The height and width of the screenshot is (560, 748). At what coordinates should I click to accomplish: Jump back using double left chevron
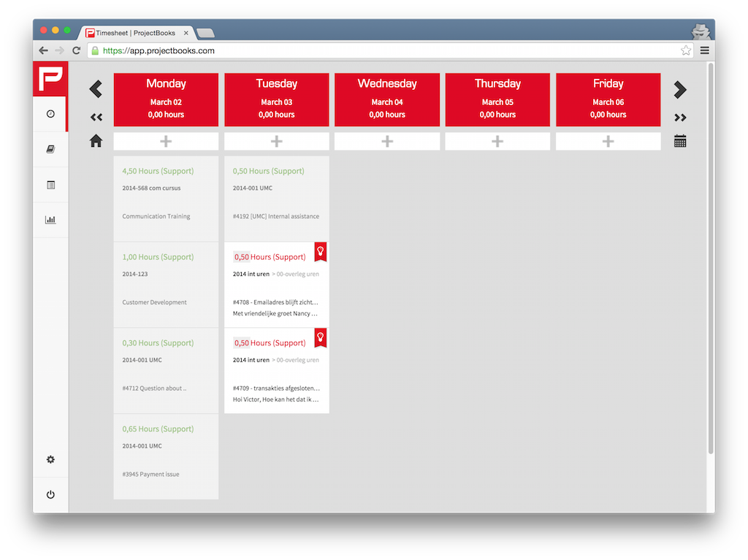[x=96, y=117]
